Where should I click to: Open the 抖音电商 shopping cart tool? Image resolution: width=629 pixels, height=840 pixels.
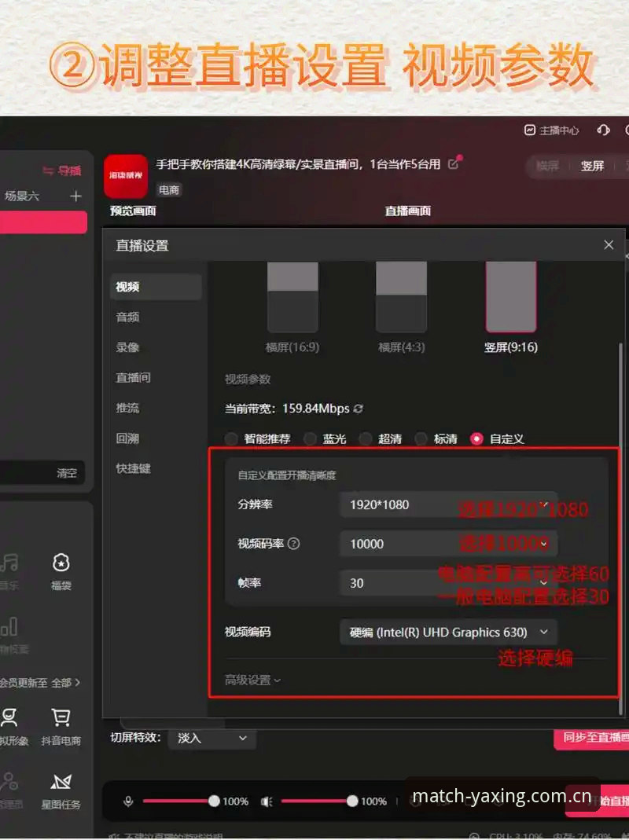[61, 727]
